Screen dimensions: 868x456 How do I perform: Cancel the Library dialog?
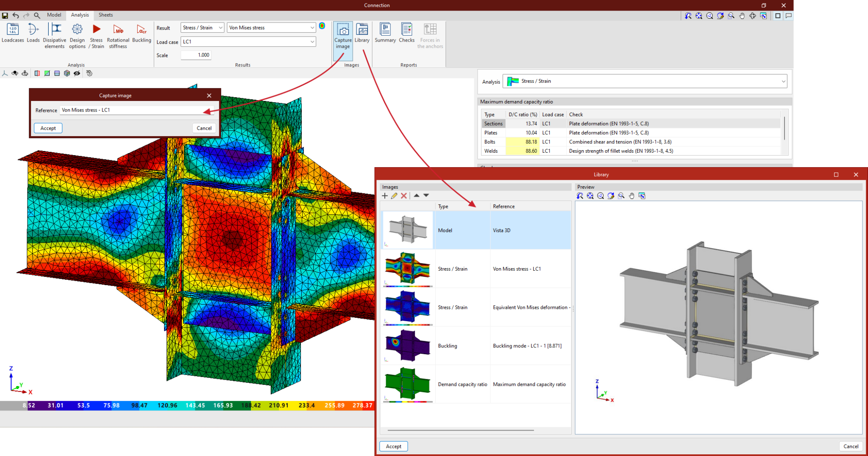tap(851, 446)
